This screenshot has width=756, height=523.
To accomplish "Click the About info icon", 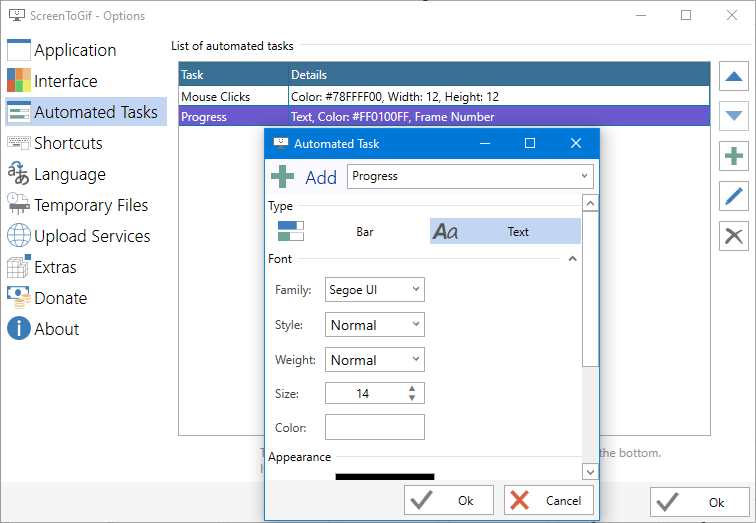I will coord(19,329).
